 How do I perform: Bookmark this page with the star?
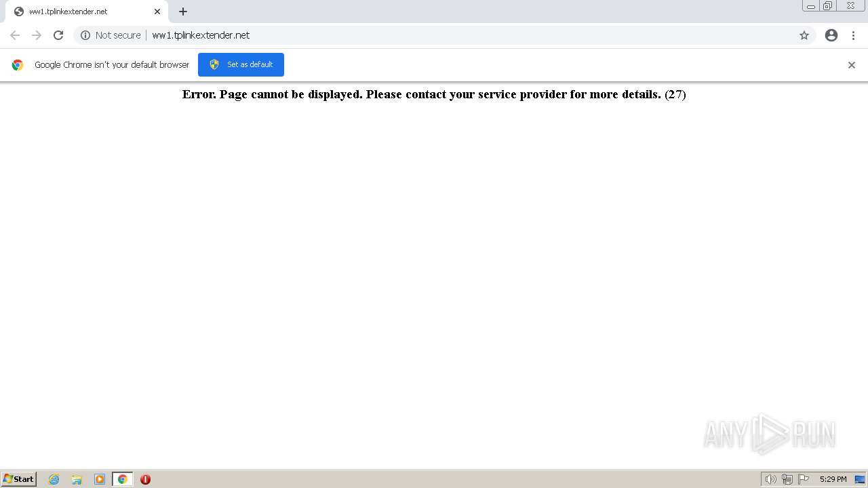(804, 35)
